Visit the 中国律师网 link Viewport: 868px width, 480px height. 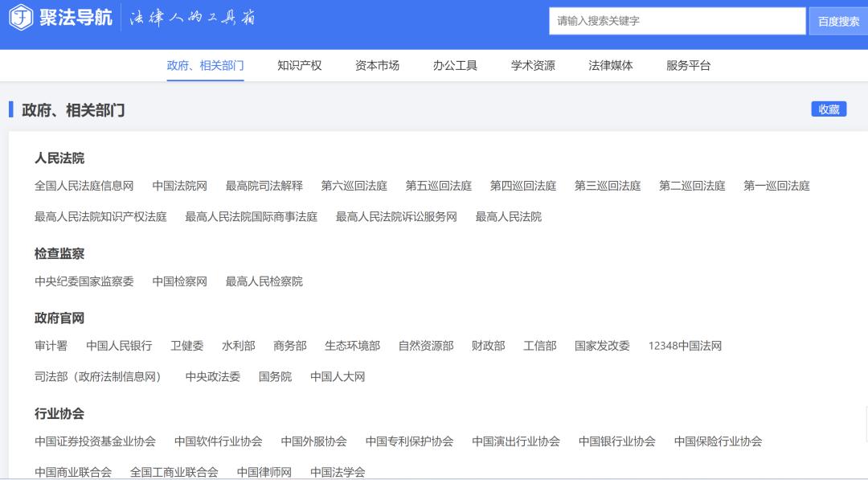click(265, 473)
